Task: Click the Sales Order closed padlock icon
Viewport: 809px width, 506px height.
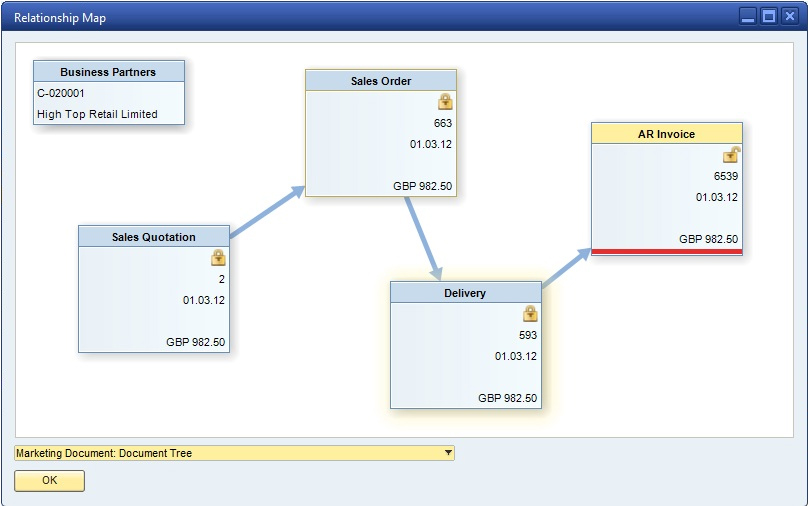Action: pyautogui.click(x=445, y=102)
